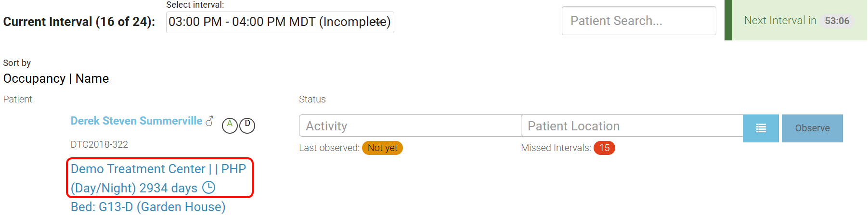
Task: Sort patients by Name
Action: pyautogui.click(x=92, y=78)
